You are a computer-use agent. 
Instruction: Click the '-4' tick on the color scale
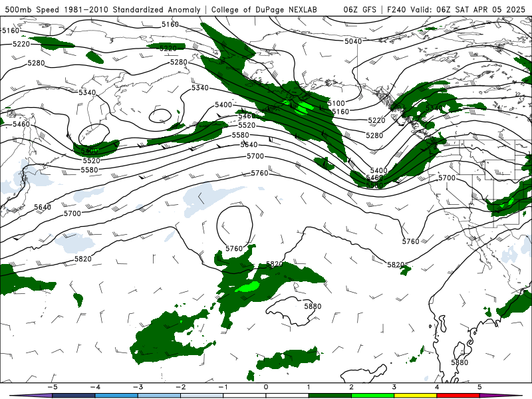(x=94, y=387)
